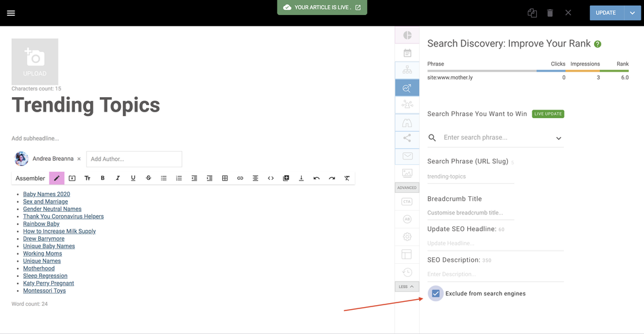
Task: Insert a table using the grid icon
Action: [x=225, y=178]
